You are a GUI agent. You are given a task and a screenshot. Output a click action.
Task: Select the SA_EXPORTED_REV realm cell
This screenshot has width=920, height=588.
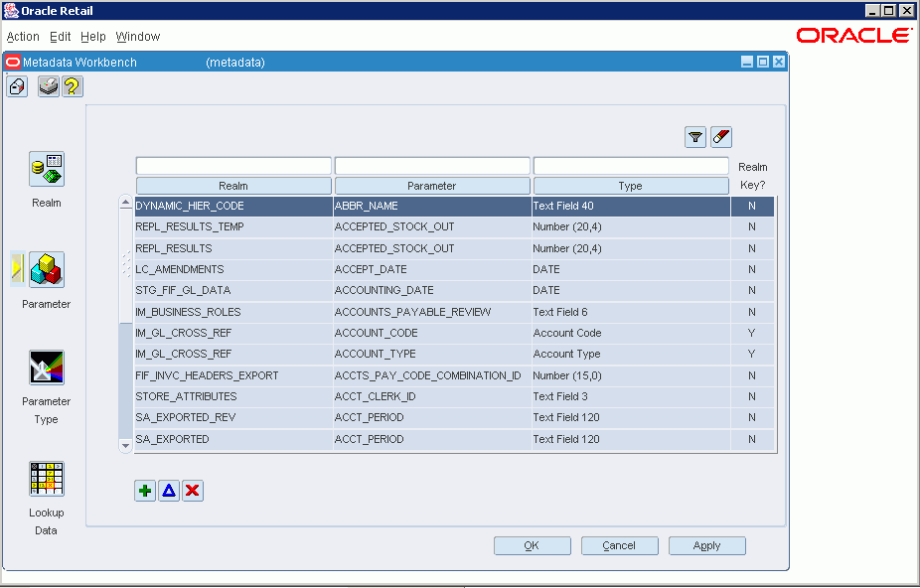233,418
